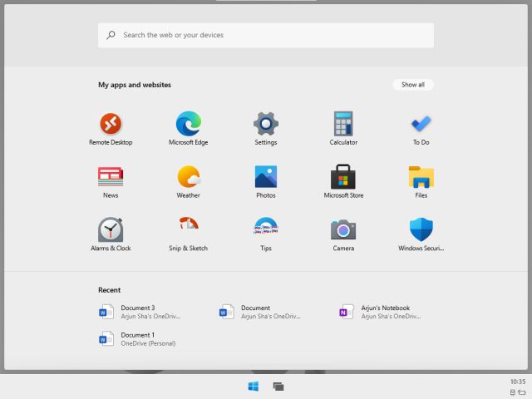
Task: Open the Weather app
Action: [189, 182]
